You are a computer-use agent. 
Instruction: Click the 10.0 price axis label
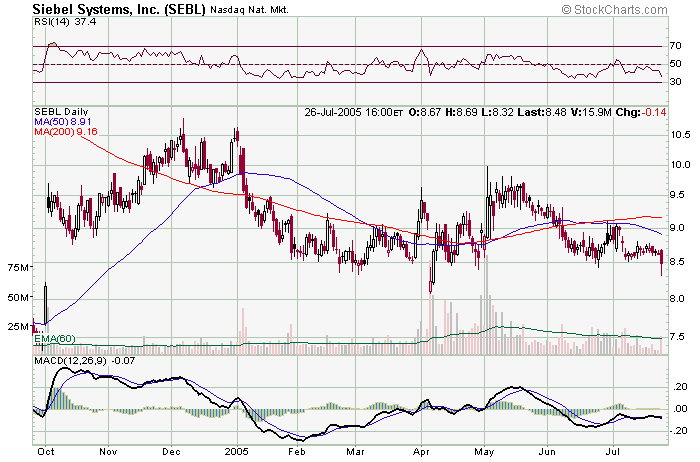pyautogui.click(x=681, y=164)
